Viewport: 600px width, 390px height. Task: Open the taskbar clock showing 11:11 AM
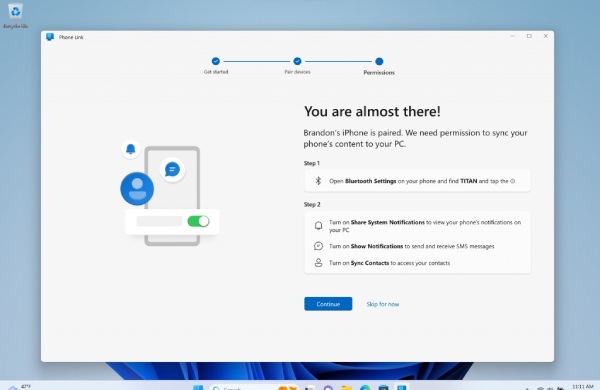[582, 387]
